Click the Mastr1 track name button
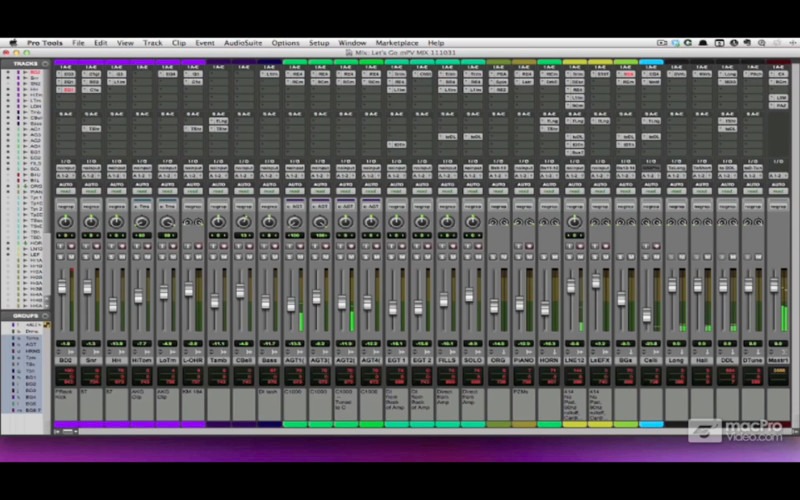Screen dimensions: 800x500 pos(779,360)
